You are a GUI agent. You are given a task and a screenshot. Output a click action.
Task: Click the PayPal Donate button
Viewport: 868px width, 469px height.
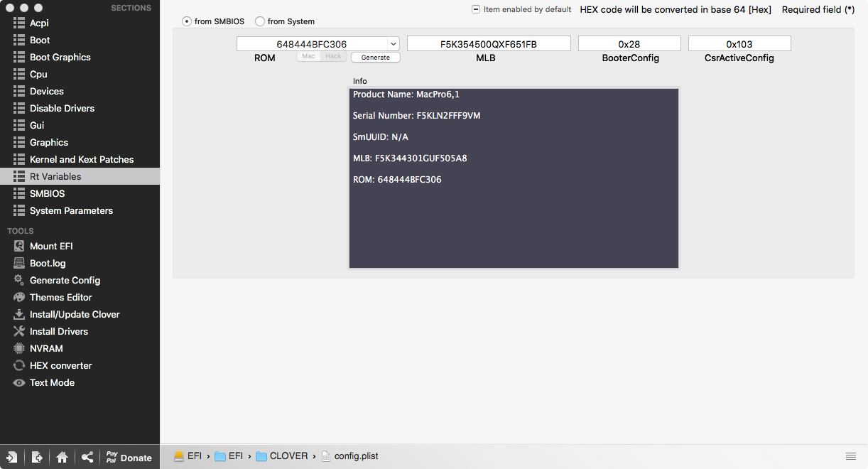click(x=129, y=458)
